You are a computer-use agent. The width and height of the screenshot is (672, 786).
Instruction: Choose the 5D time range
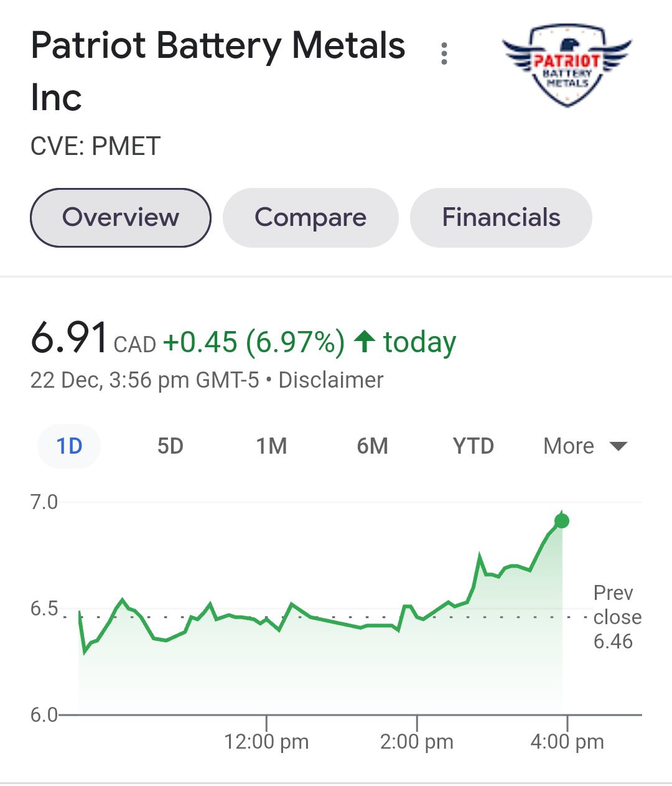(170, 446)
